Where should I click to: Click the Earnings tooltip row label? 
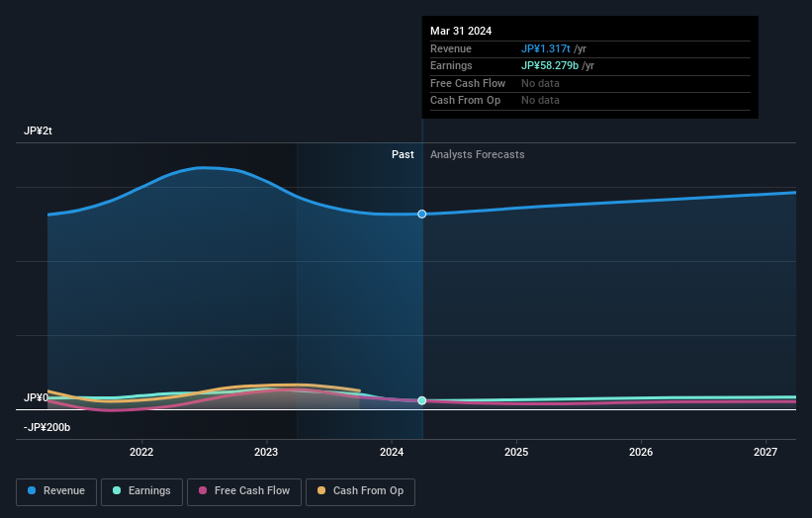click(x=451, y=65)
